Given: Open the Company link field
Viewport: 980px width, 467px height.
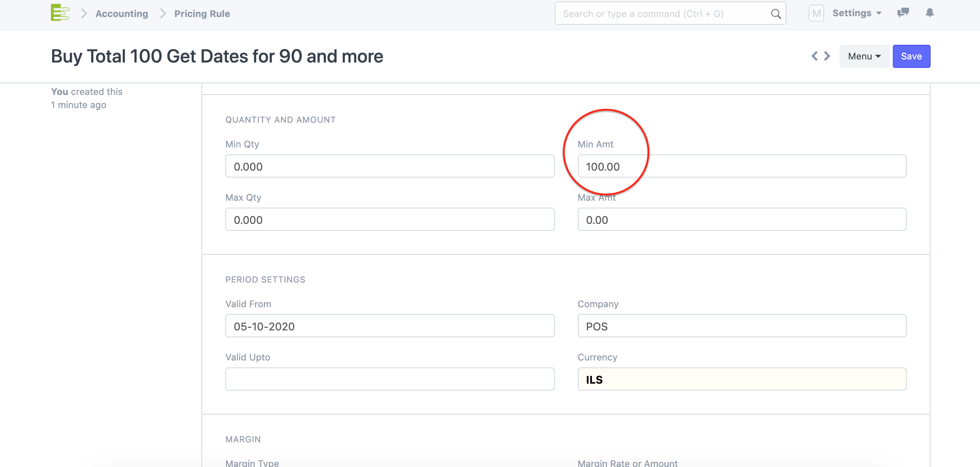Looking at the screenshot, I should pyautogui.click(x=742, y=326).
